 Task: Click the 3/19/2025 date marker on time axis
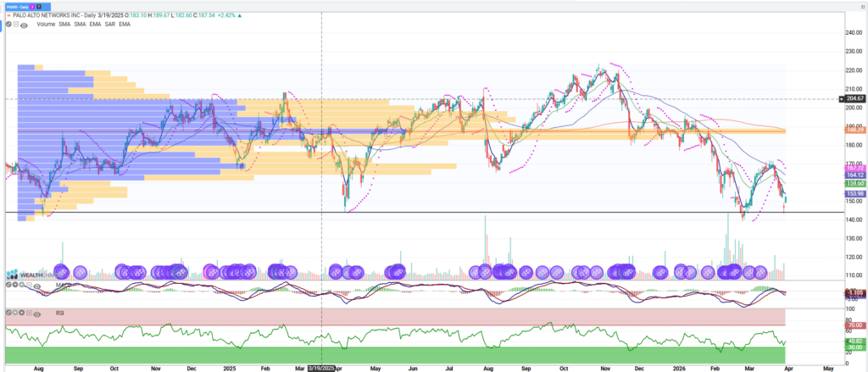(320, 368)
